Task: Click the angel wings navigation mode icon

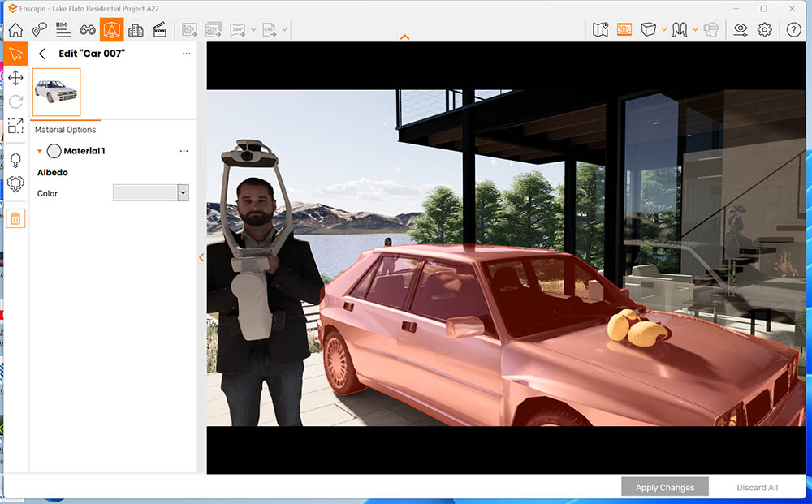Action: pyautogui.click(x=680, y=30)
